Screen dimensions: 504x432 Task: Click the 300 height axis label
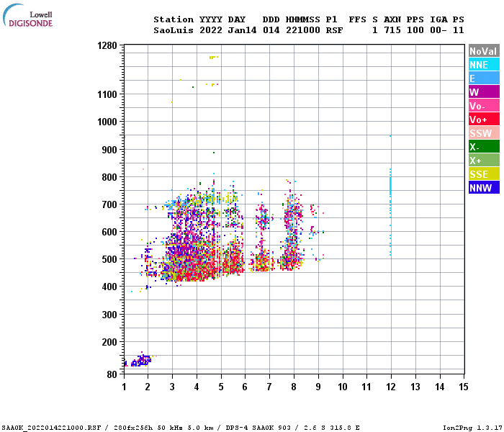click(x=109, y=315)
